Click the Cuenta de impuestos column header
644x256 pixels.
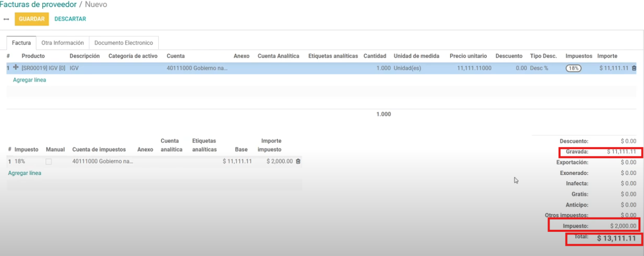tap(99, 149)
